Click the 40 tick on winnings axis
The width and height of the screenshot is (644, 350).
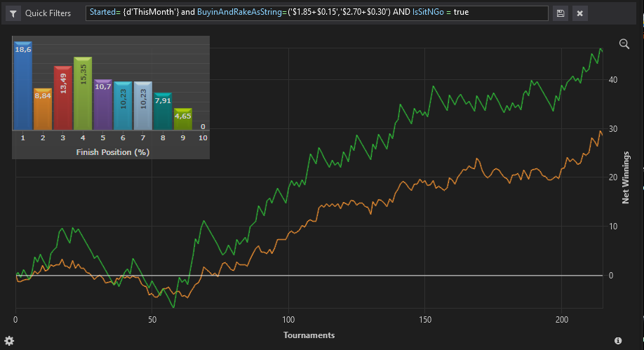coord(613,80)
